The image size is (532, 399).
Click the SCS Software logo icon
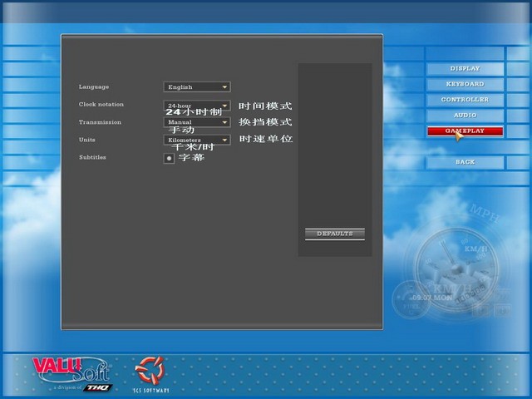pos(151,370)
